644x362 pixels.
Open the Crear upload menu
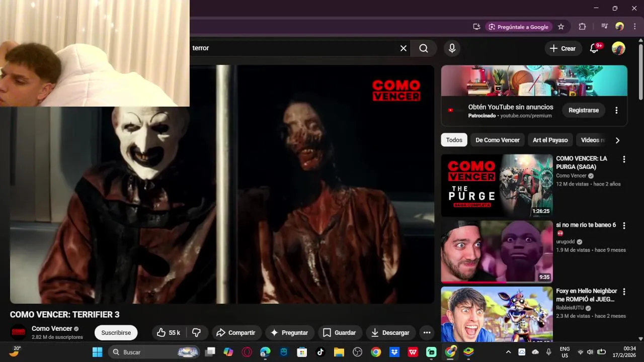pyautogui.click(x=563, y=48)
